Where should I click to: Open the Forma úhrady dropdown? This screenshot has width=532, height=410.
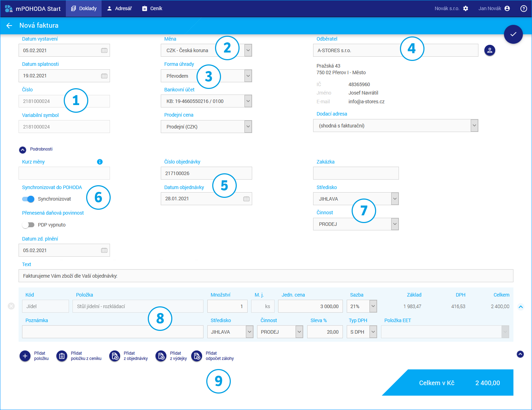click(248, 76)
